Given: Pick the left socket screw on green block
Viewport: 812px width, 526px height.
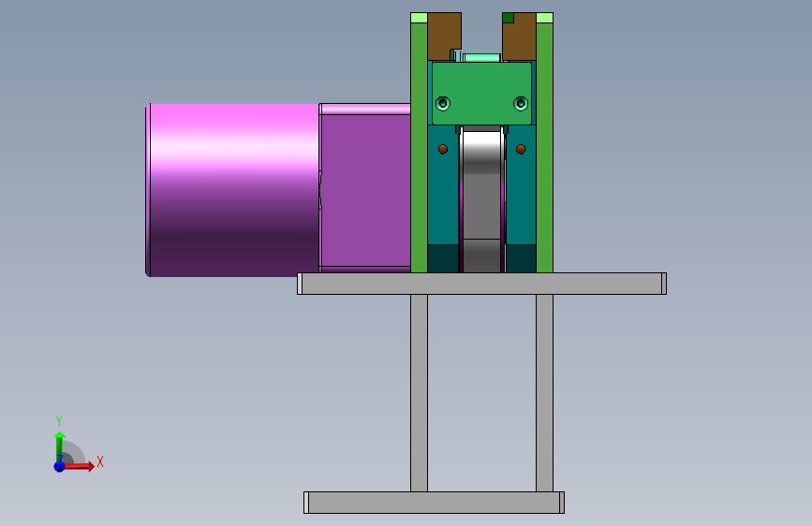Looking at the screenshot, I should [443, 104].
